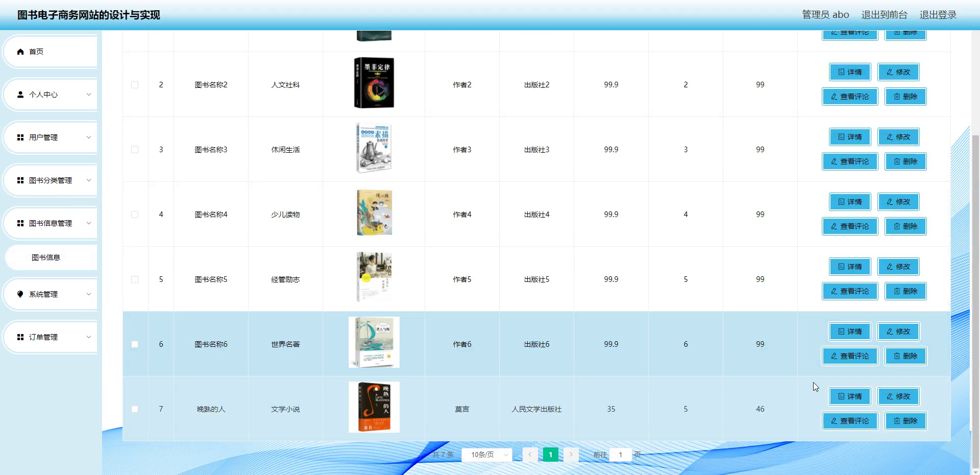Viewport: 980px width, 475px height.
Task: Collapse the 图书信息管理 chevron
Action: click(x=89, y=223)
